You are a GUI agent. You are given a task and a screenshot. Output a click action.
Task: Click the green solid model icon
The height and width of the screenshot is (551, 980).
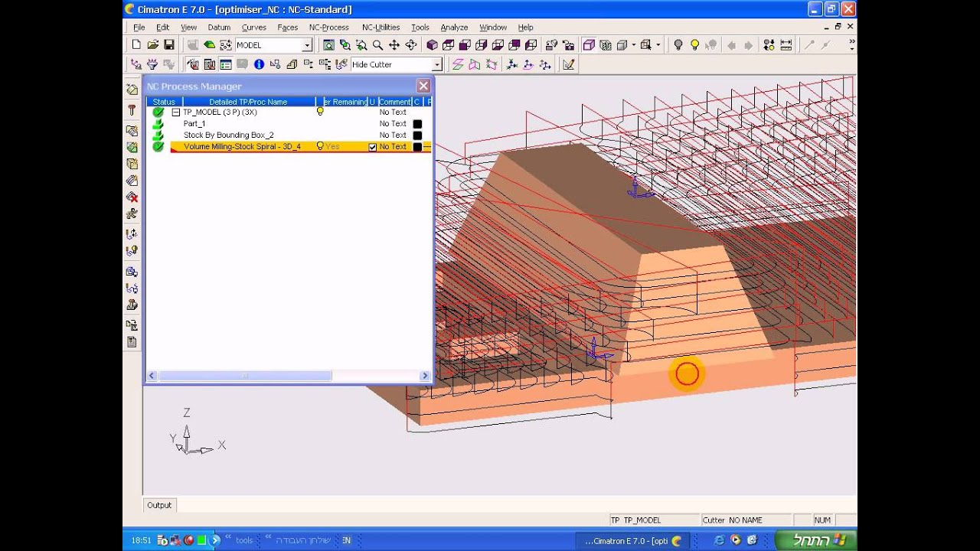click(209, 45)
